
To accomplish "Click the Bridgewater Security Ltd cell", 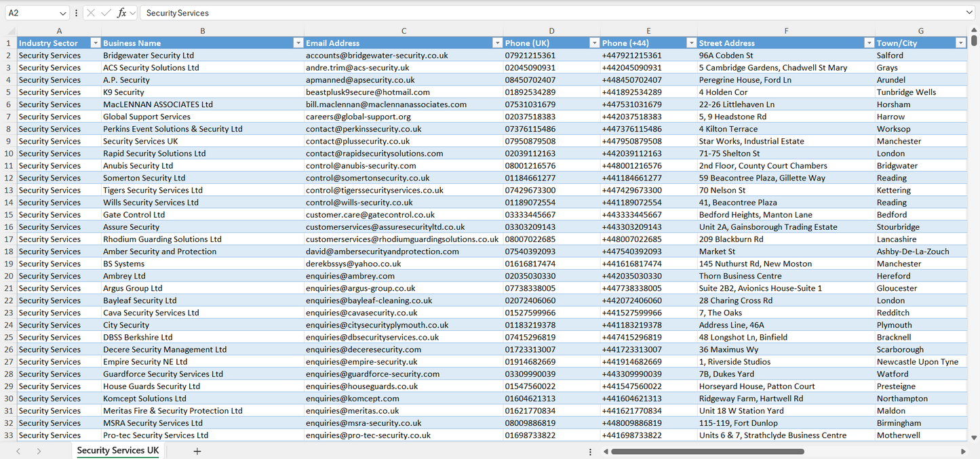I will pos(203,55).
